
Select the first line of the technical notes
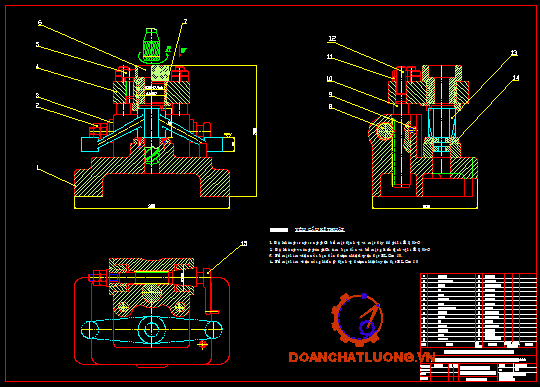point(345,243)
